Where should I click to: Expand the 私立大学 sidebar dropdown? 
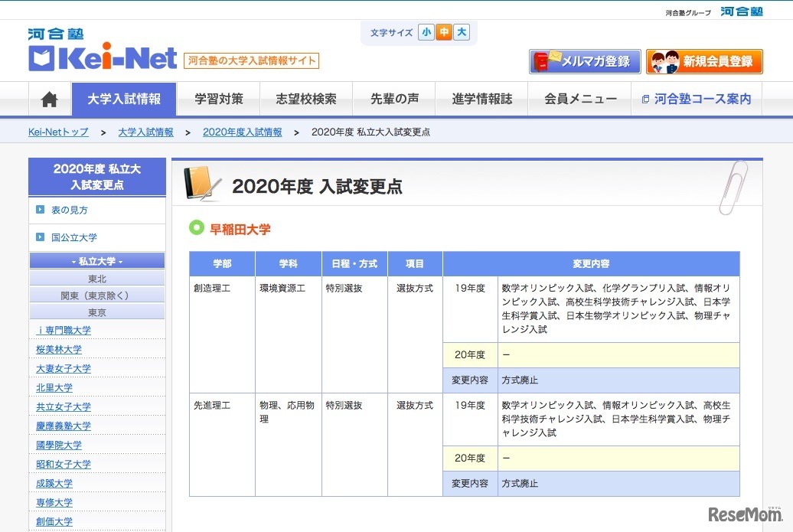pyautogui.click(x=96, y=260)
